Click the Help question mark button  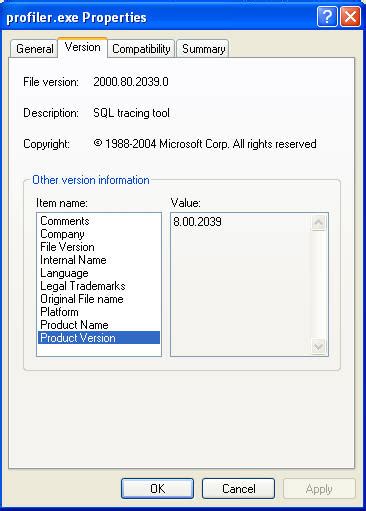327,17
